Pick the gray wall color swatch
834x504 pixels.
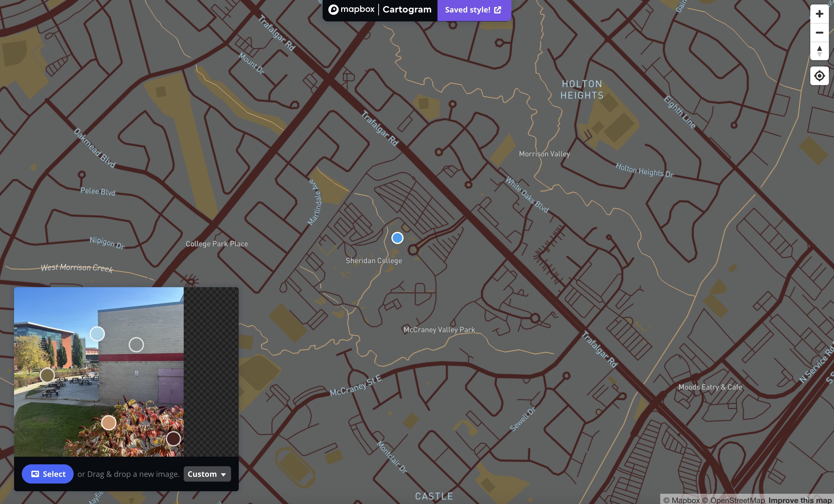(136, 345)
